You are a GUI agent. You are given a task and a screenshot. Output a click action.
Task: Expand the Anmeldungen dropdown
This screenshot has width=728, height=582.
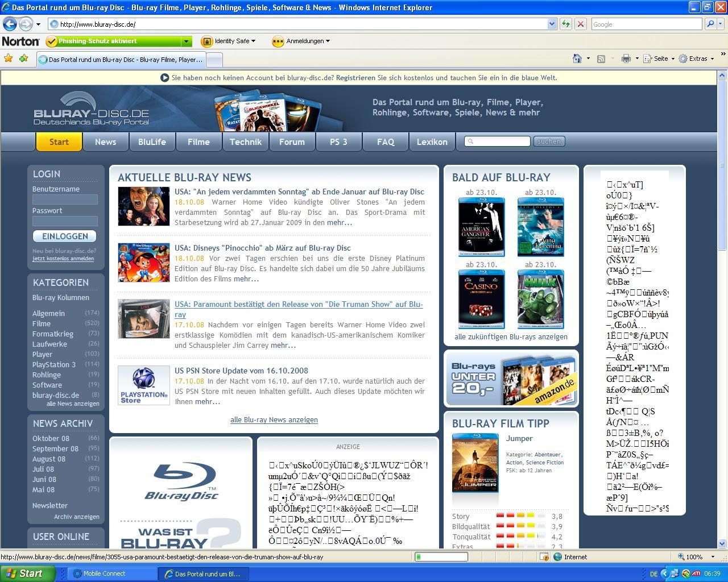click(328, 41)
